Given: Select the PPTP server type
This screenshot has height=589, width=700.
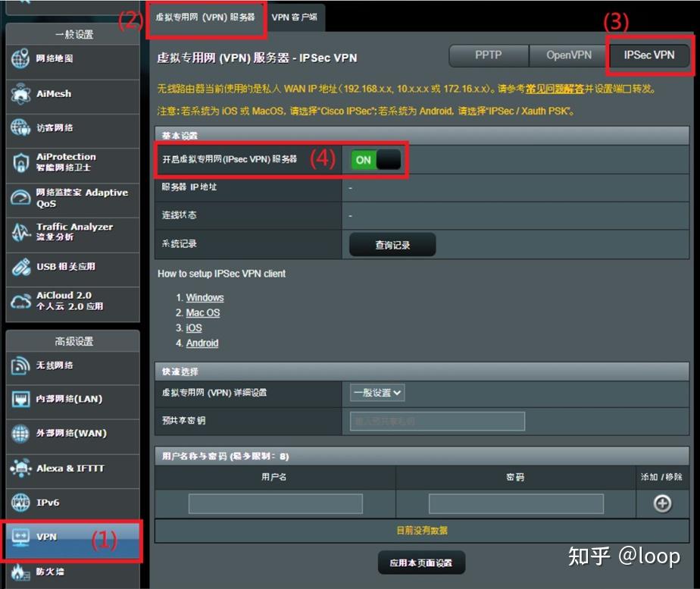Looking at the screenshot, I should (488, 55).
